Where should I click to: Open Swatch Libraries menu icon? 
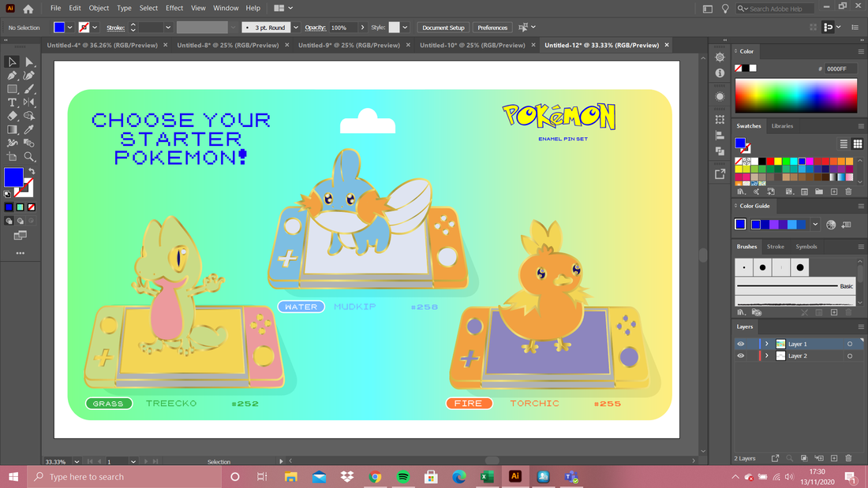[x=741, y=192]
